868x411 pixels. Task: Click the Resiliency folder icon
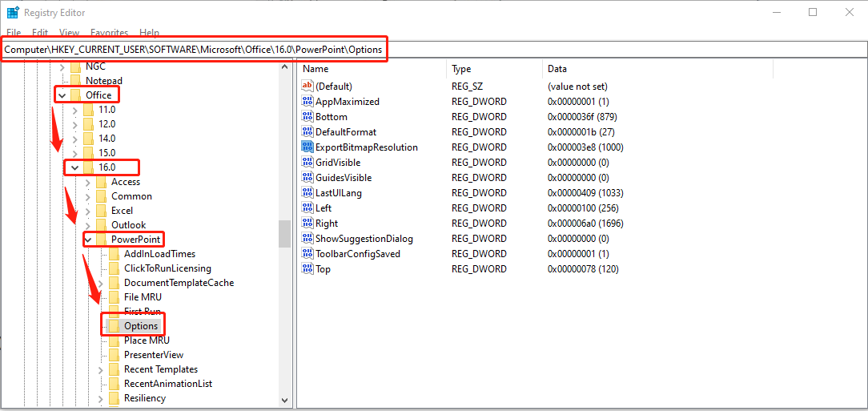click(114, 397)
